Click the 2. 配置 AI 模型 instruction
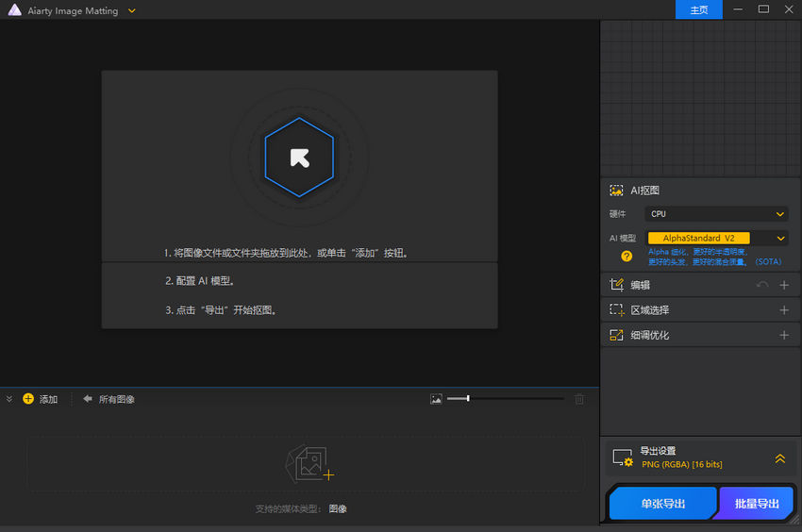The height and width of the screenshot is (532, 802). click(199, 281)
